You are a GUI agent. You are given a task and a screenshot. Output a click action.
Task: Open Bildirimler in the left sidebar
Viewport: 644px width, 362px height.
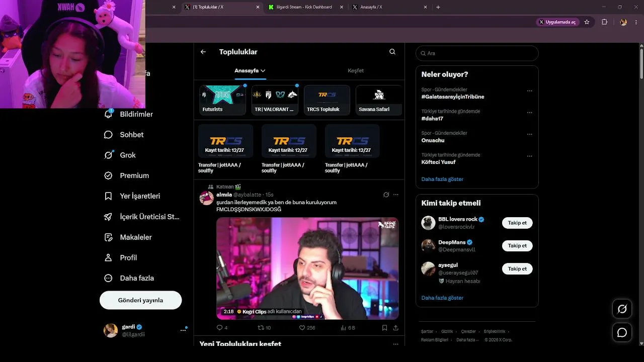click(x=128, y=114)
